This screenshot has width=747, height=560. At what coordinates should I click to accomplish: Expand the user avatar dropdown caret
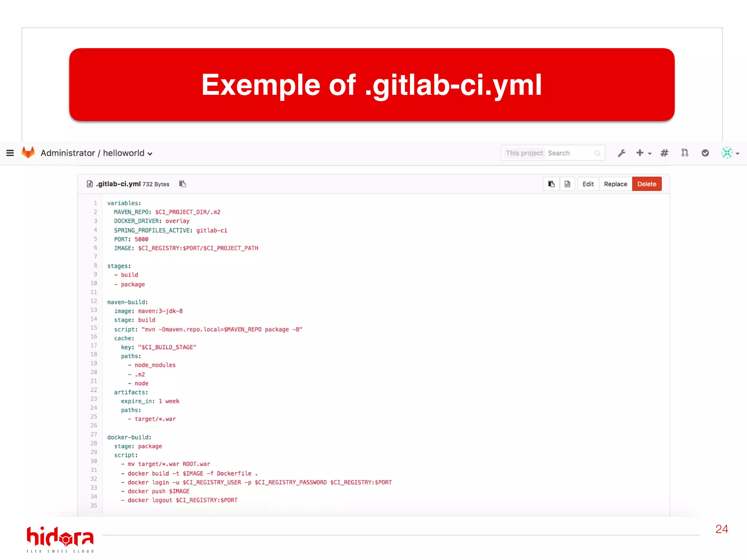tap(738, 154)
